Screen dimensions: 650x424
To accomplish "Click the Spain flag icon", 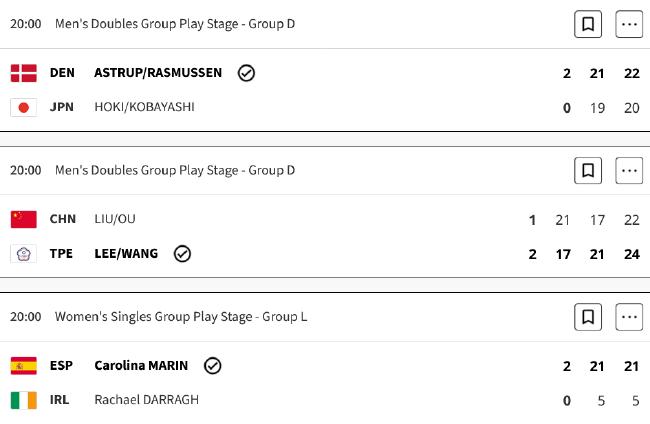I will click(x=24, y=366).
